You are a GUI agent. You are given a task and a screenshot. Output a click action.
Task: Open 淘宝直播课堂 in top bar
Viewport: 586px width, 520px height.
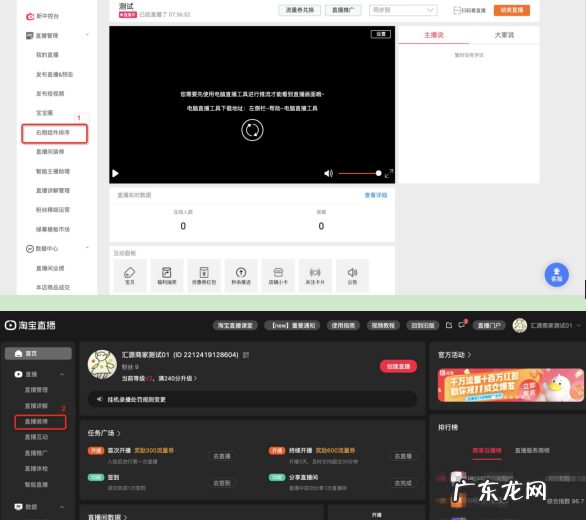(x=235, y=326)
